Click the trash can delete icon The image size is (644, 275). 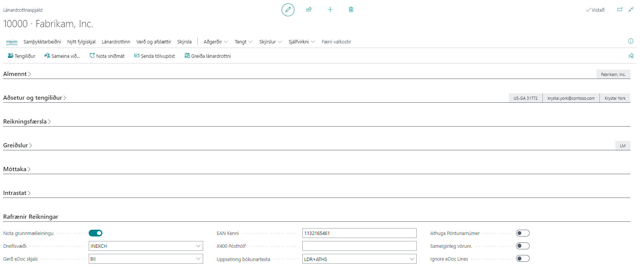[x=351, y=9]
